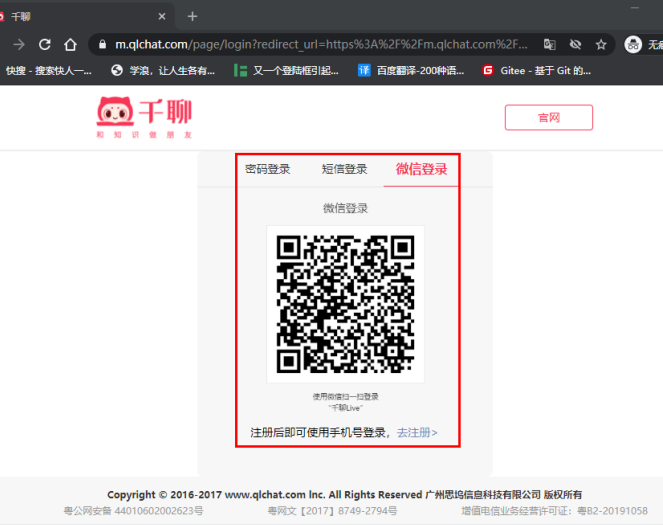Open the 又一个登陆框引起 bookmark
Viewport: 663px width, 525px height.
286,71
